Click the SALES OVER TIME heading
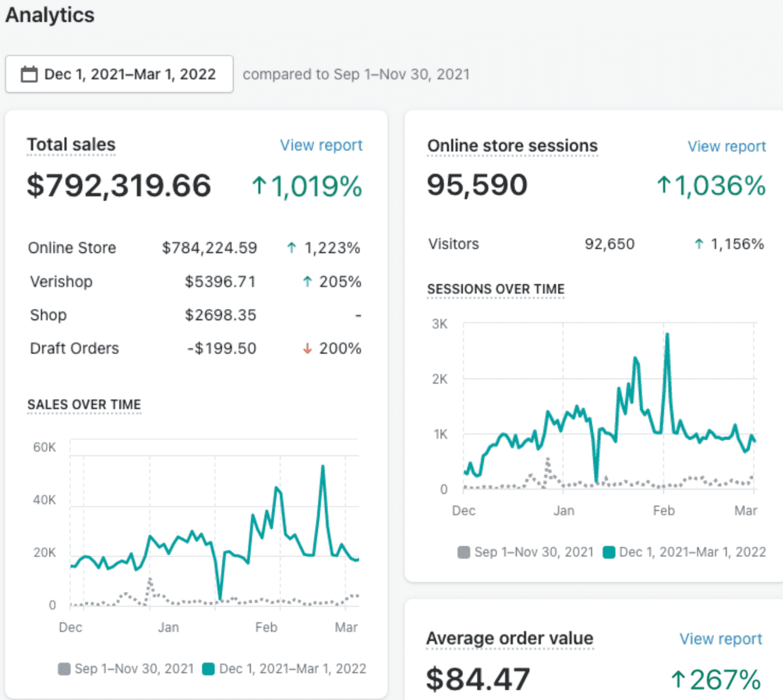Image resolution: width=783 pixels, height=700 pixels. (x=84, y=405)
